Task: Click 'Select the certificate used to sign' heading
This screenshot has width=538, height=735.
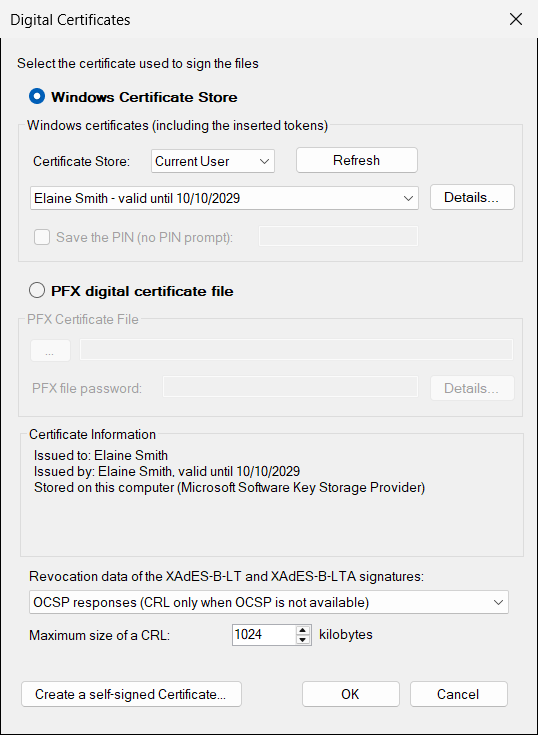Action: tap(138, 63)
